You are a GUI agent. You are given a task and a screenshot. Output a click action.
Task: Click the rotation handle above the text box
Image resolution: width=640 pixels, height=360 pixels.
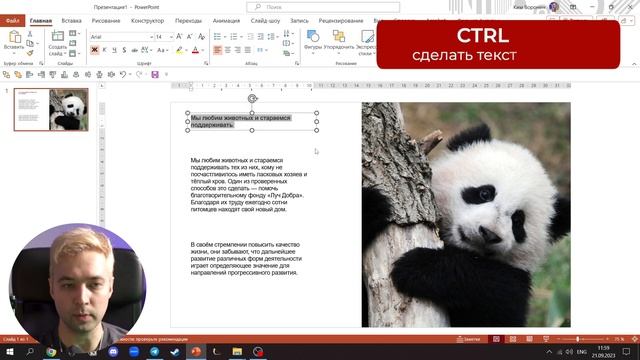252,98
